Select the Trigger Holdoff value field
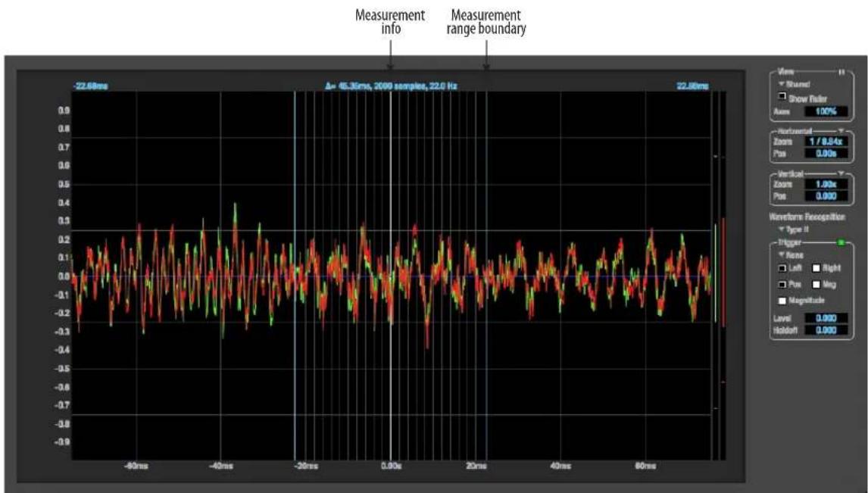Viewport: 868px width, 493px height. click(826, 329)
